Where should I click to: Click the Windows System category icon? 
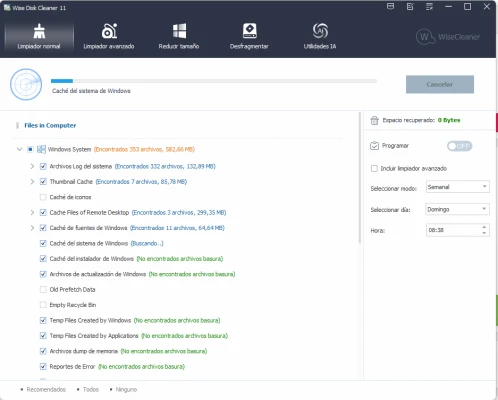coord(41,149)
